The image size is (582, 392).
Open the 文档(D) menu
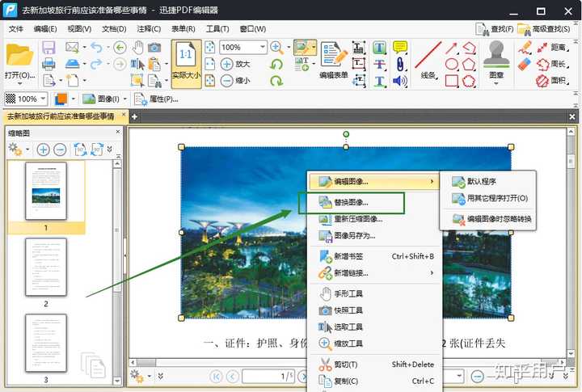114,29
